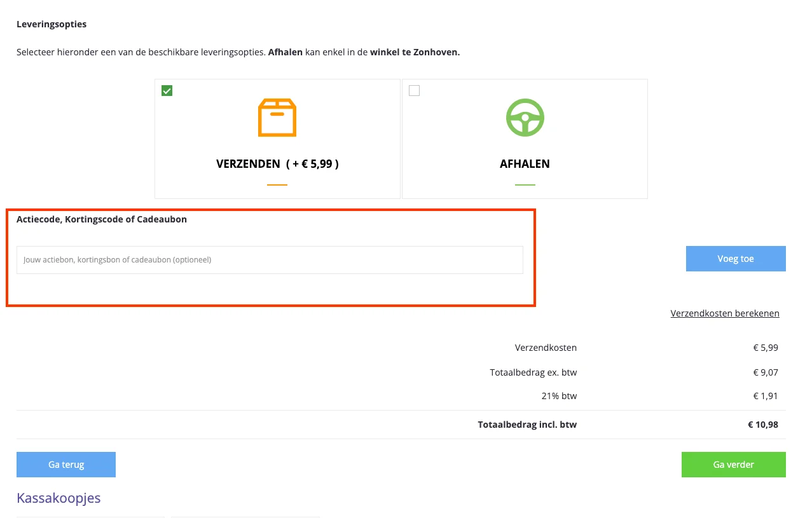Viewport: 812px width, 518px height.
Task: Continue checkout with Ga verder
Action: (733, 465)
